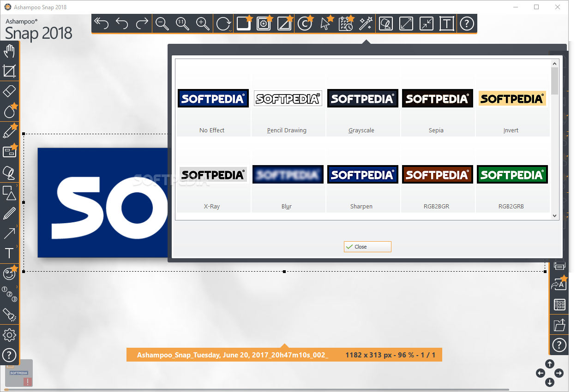This screenshot has width=577, height=392.
Task: Select the Softpedia capture thumbnail at bottom left
Action: [19, 373]
